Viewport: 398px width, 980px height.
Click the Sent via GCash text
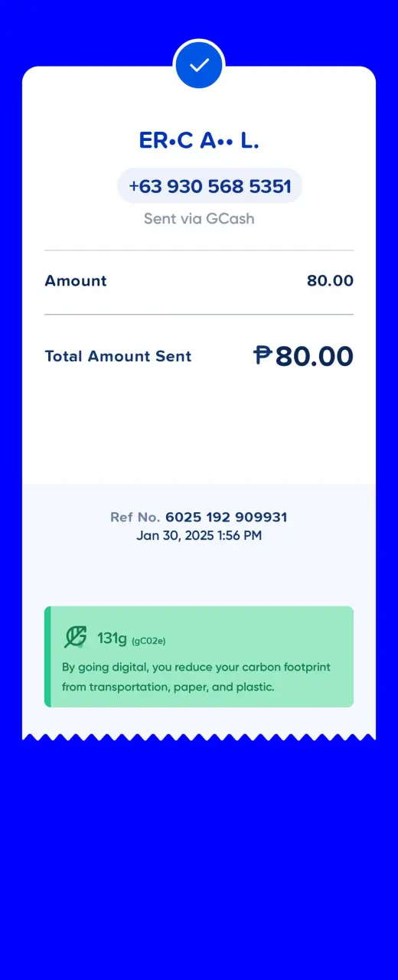pos(199,219)
